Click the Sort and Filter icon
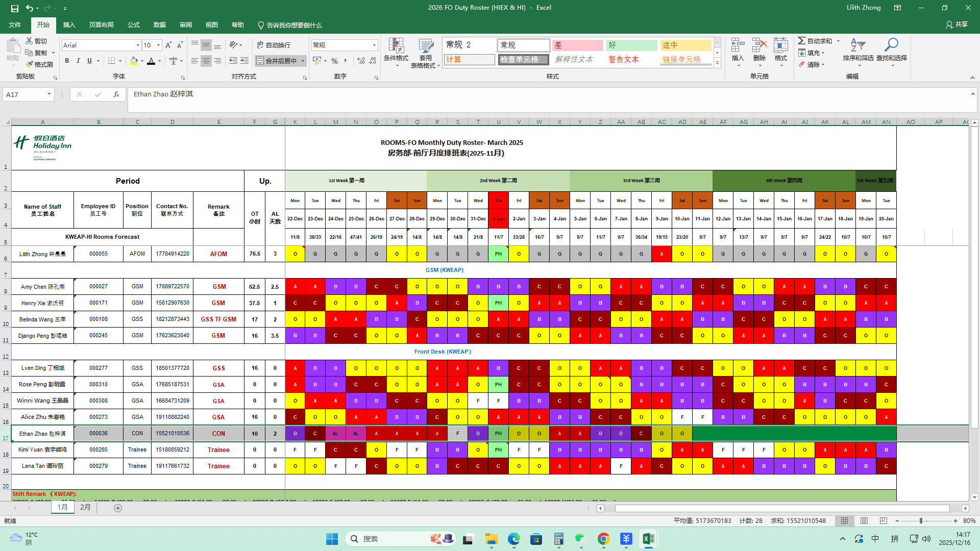The height and width of the screenshot is (551, 980). pos(857,45)
